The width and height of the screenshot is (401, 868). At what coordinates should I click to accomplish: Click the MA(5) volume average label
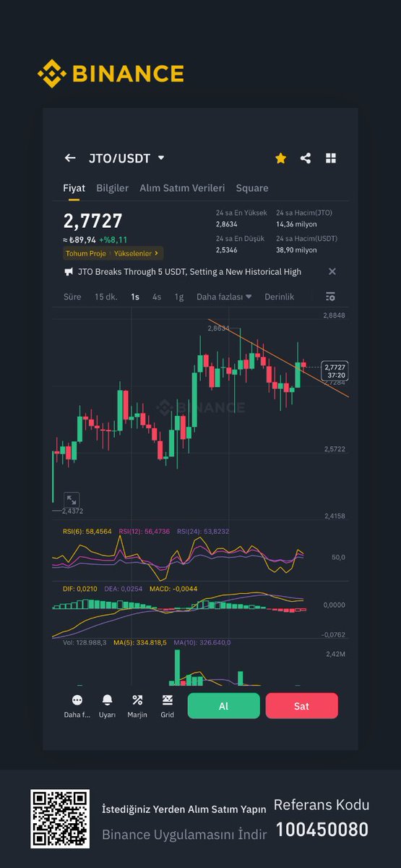coord(140,642)
